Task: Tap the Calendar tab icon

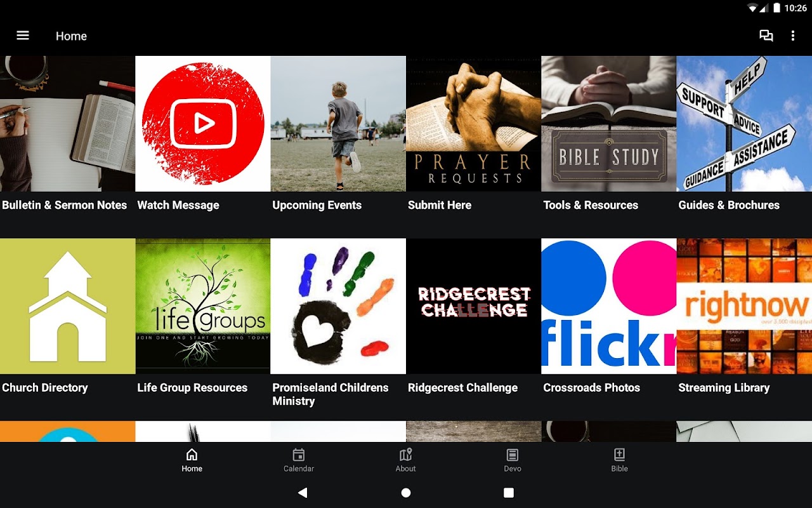Action: [298, 455]
